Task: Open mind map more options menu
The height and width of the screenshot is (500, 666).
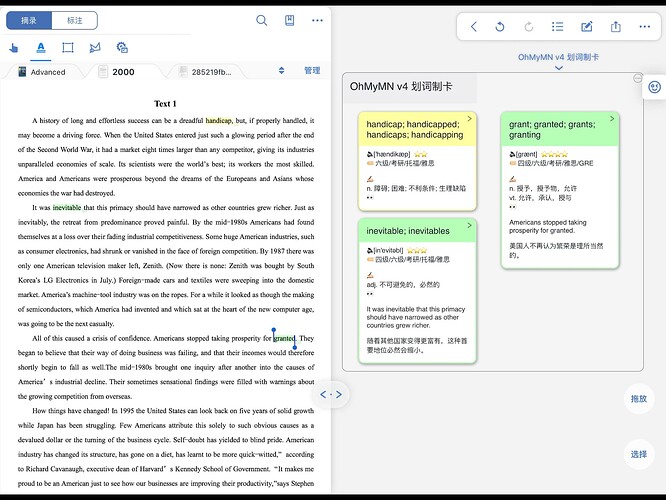Action: (x=644, y=27)
